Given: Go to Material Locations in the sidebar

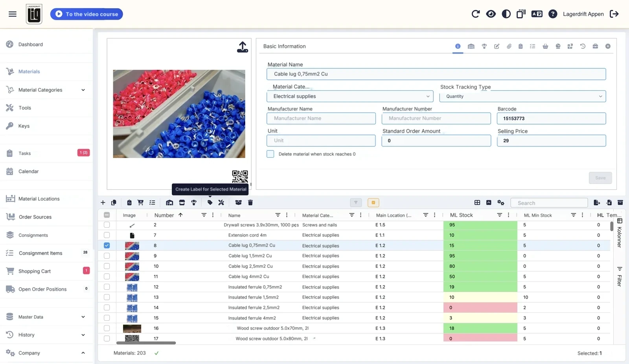Looking at the screenshot, I should (39, 199).
